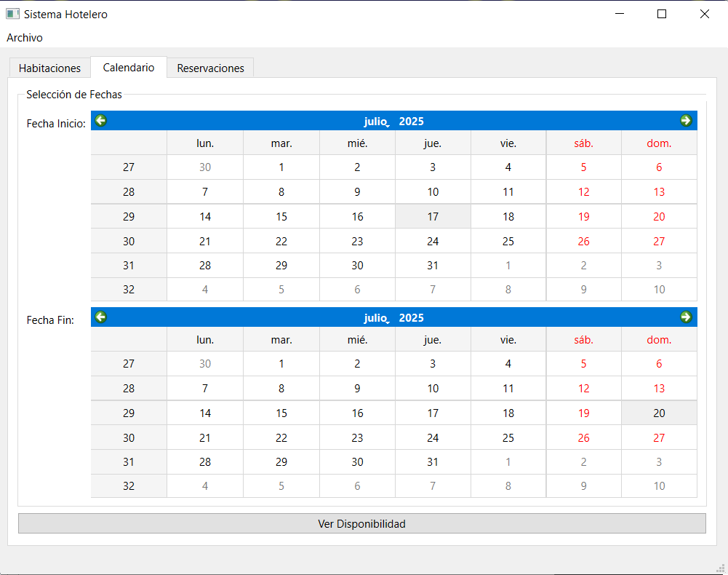
Task: Select July 20 in Fecha Fin calendar
Action: point(660,413)
